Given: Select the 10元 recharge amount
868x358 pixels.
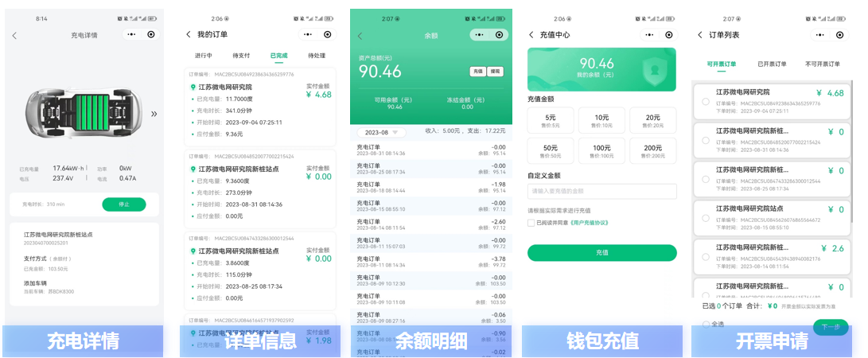Looking at the screenshot, I should (x=601, y=121).
